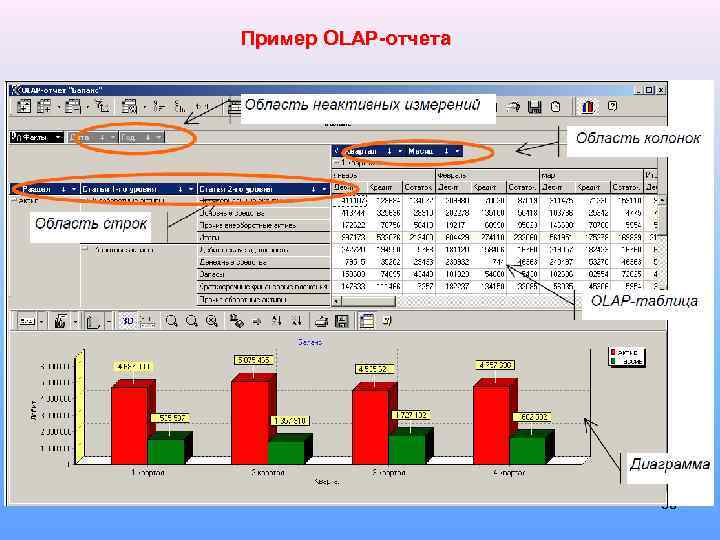The image size is (720, 540).
Task: Click the green bar for 3 квартал
Action: point(406,449)
